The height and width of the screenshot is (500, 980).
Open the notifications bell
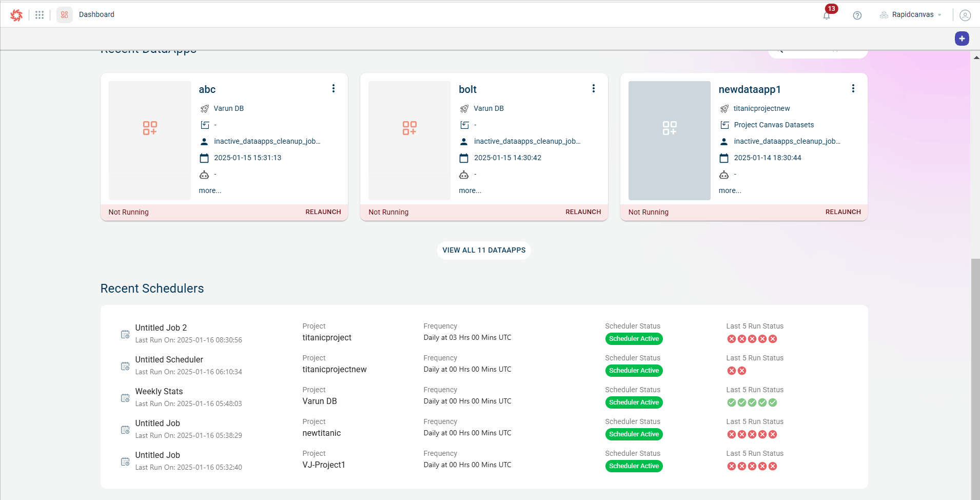[x=827, y=15]
